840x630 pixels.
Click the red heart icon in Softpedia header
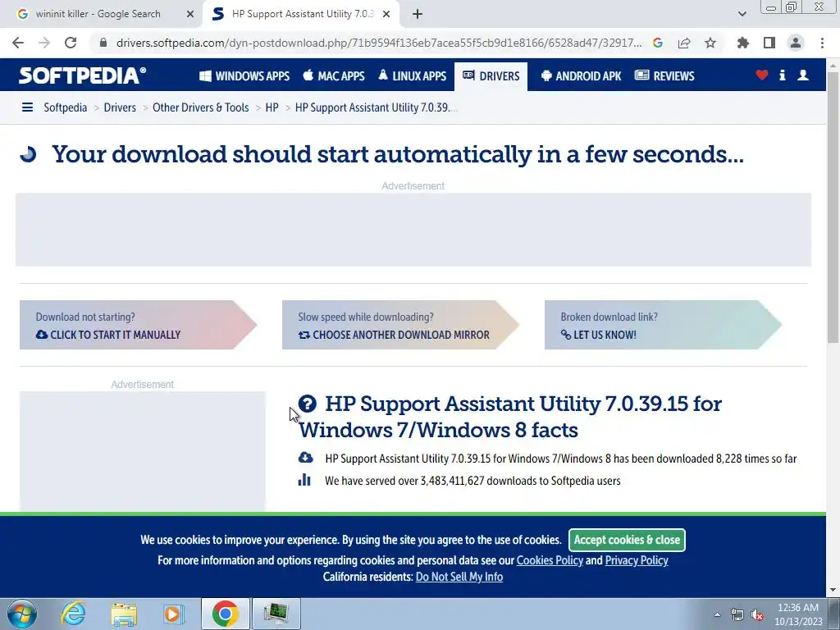(762, 75)
